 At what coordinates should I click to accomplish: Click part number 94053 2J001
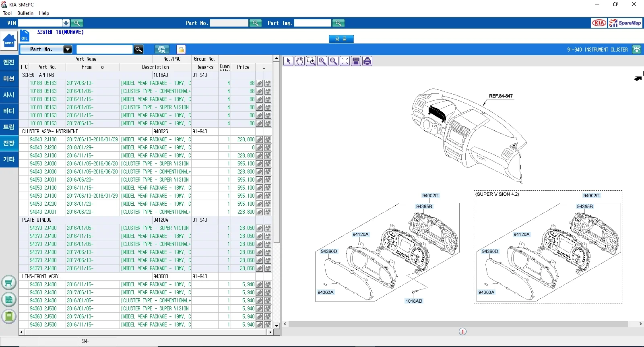43,180
